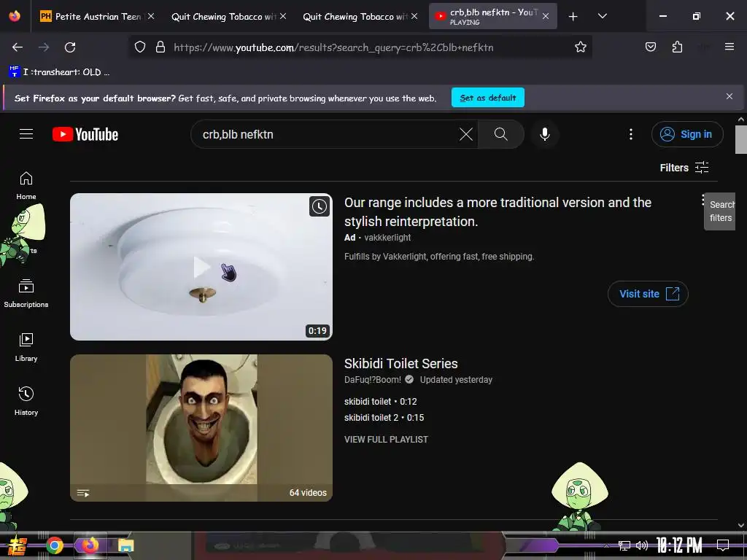Click the Firefox taskbar icon
The image size is (747, 560).
90,545
